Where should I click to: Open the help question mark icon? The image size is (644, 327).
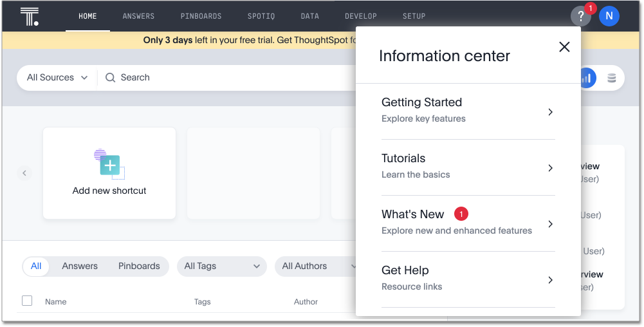580,16
